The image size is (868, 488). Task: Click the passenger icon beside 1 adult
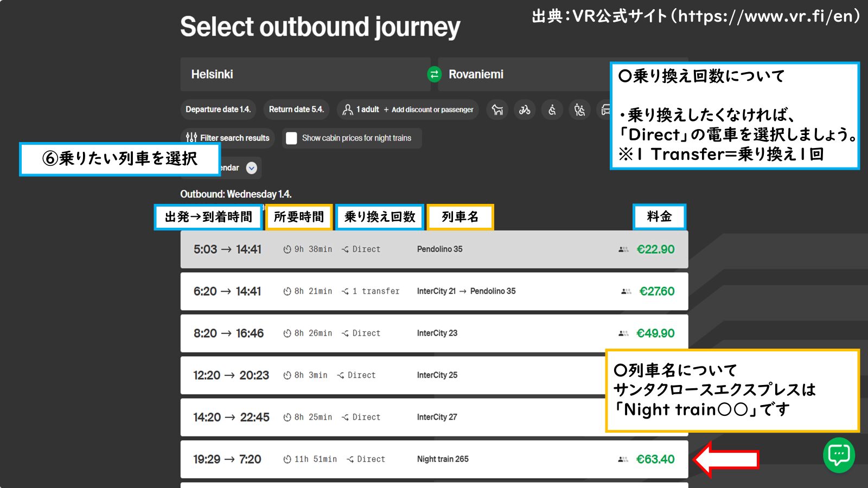coord(348,110)
